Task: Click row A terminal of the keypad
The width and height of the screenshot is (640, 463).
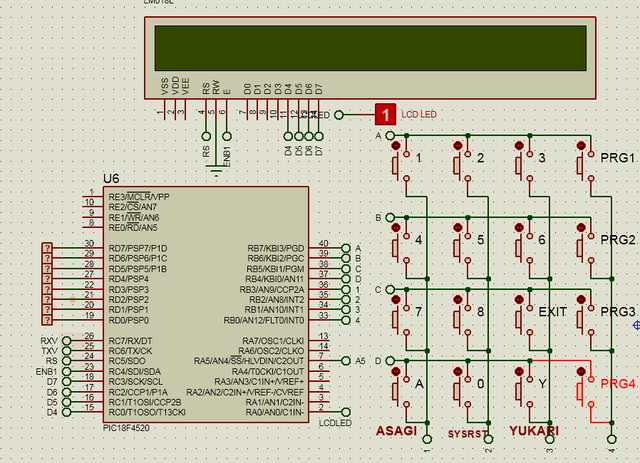Action: [390, 136]
